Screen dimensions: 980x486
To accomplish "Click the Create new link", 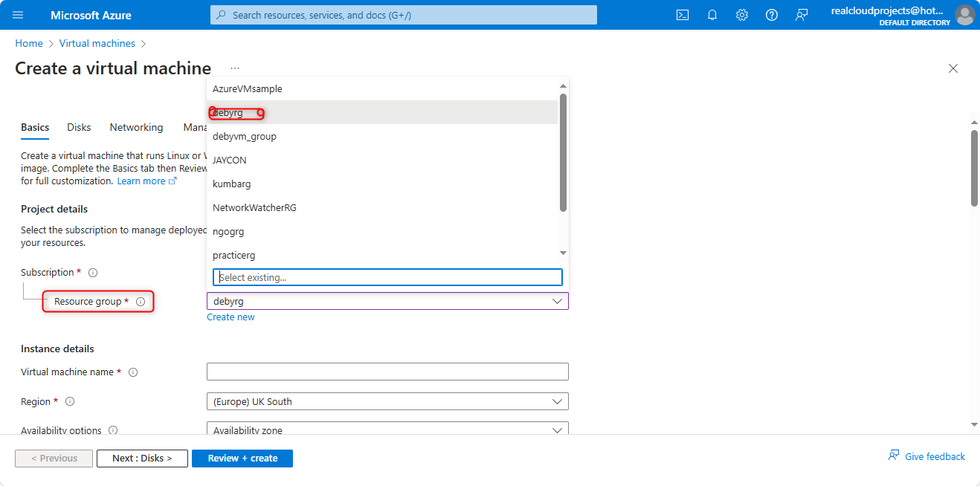I will (231, 317).
